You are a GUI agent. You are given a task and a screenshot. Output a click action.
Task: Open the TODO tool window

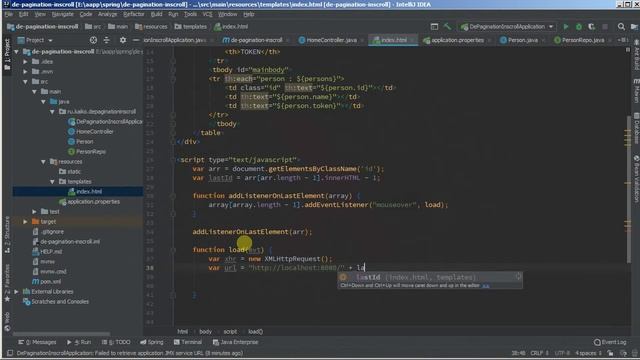point(116,342)
